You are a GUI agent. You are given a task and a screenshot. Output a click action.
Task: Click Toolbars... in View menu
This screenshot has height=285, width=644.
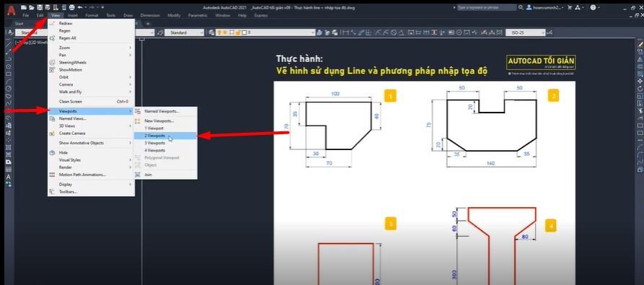tap(92, 192)
